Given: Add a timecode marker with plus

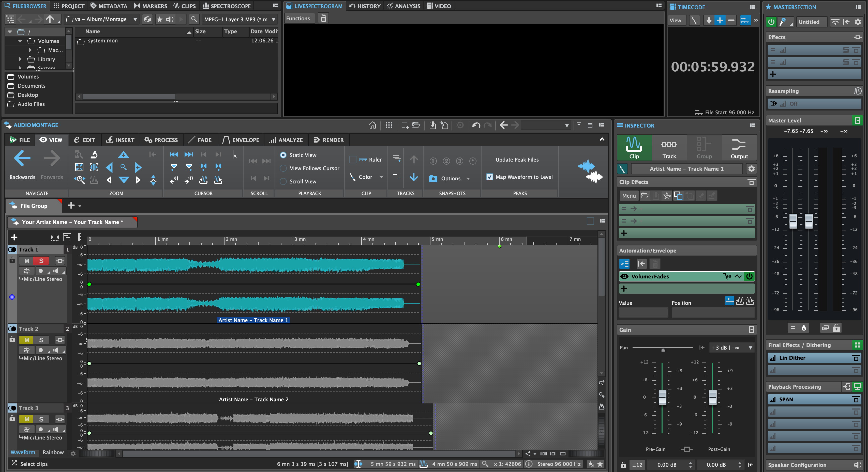Looking at the screenshot, I should 720,21.
